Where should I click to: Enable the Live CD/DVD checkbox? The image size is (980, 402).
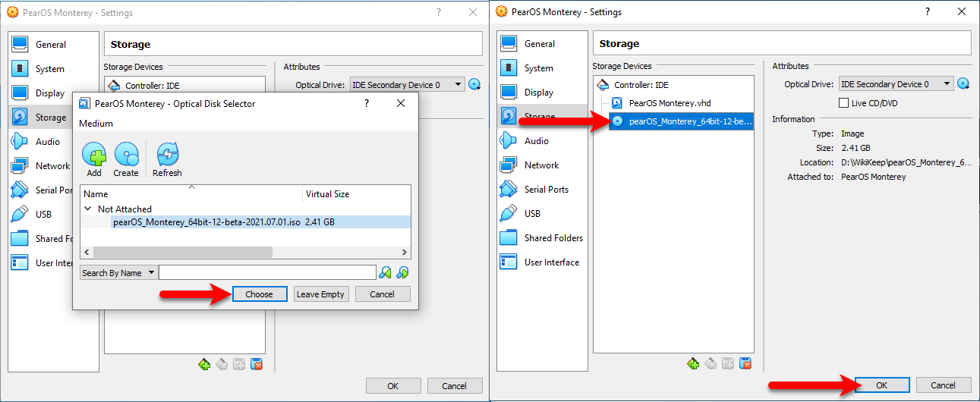(843, 103)
